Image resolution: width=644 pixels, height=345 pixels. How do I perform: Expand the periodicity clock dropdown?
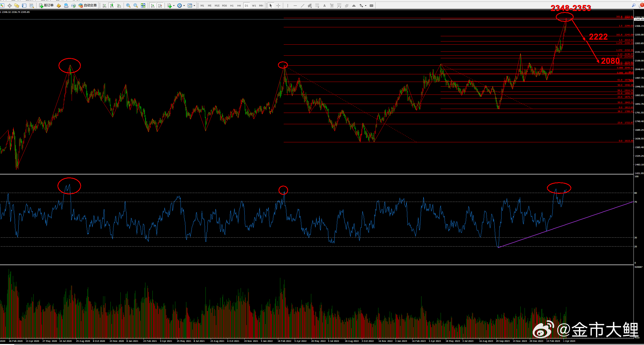[x=184, y=6]
